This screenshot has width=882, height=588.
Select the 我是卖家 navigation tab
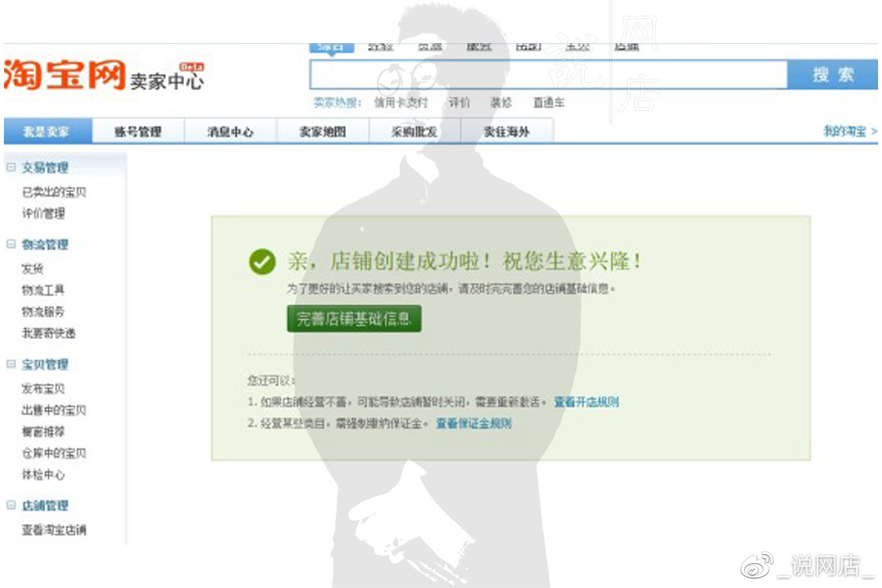(x=48, y=131)
